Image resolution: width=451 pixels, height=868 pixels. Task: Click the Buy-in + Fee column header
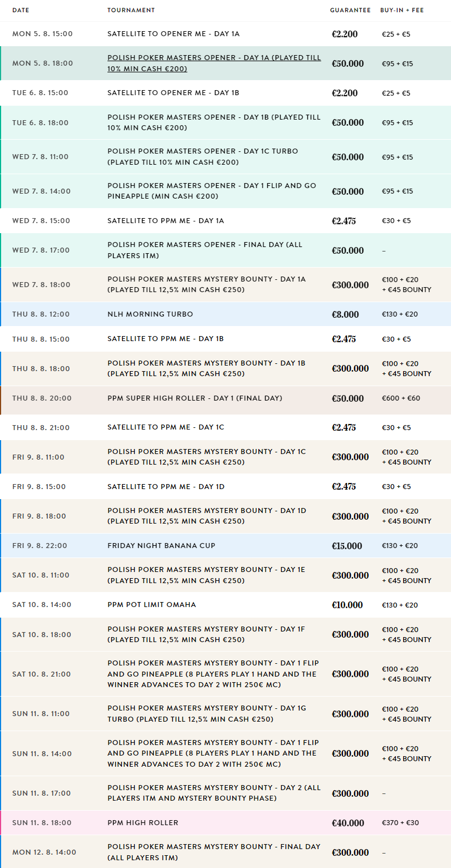point(402,11)
